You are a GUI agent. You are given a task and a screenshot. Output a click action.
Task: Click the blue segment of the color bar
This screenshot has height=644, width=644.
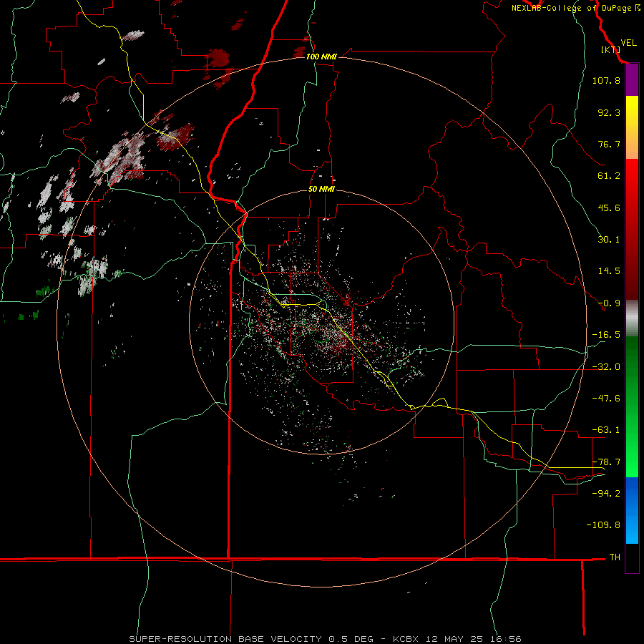coord(632,510)
